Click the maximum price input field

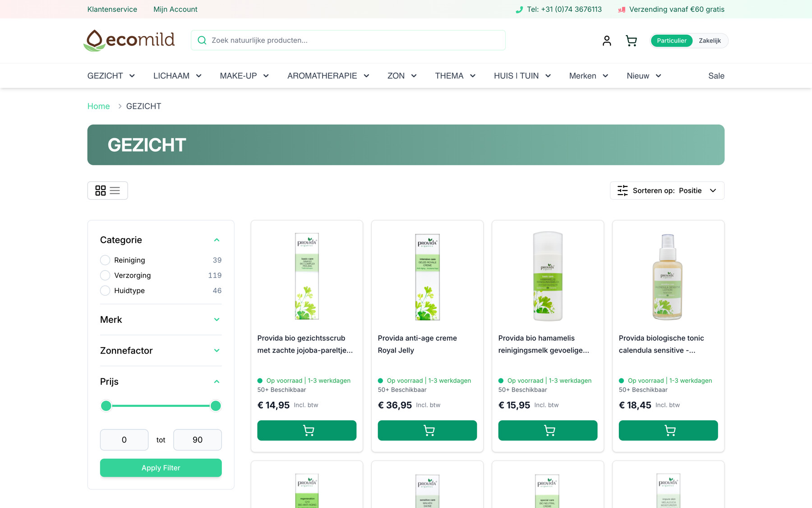tap(197, 440)
